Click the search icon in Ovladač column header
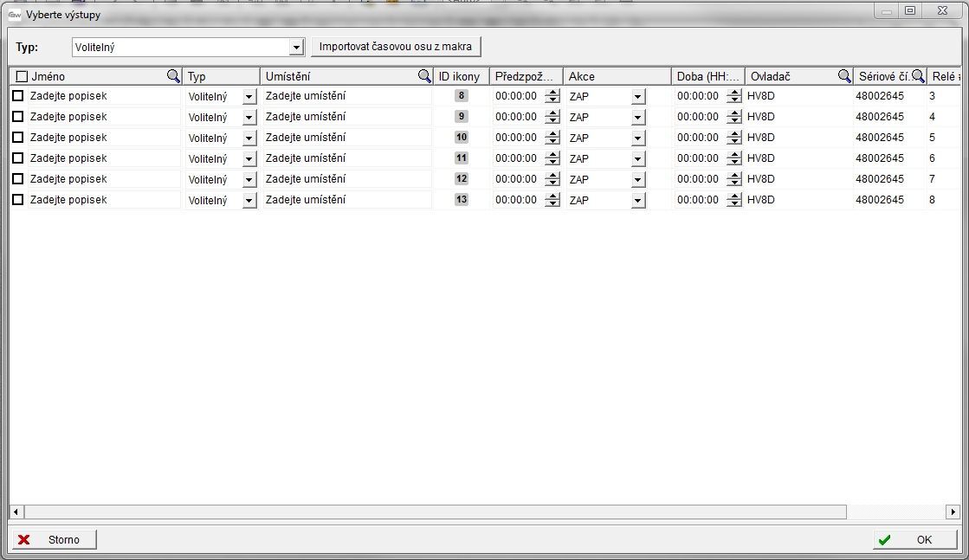 [x=843, y=76]
